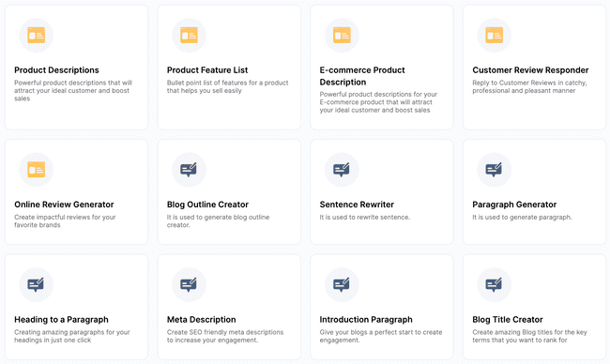Open the Product Feature List title
The width and height of the screenshot is (610, 364).
click(207, 70)
